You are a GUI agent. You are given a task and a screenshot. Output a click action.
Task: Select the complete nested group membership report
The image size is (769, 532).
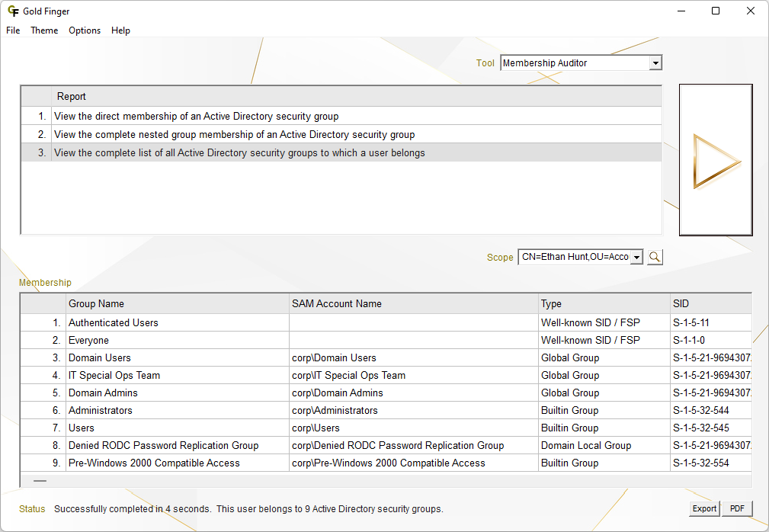[234, 135]
